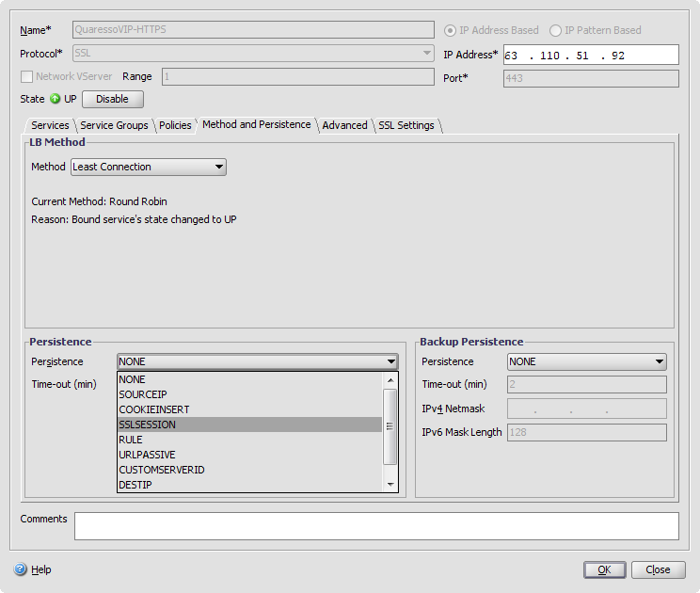Screen dimensions: 700x593
Task: Choose SSLSESSION from the persistence list
Action: coord(148,425)
